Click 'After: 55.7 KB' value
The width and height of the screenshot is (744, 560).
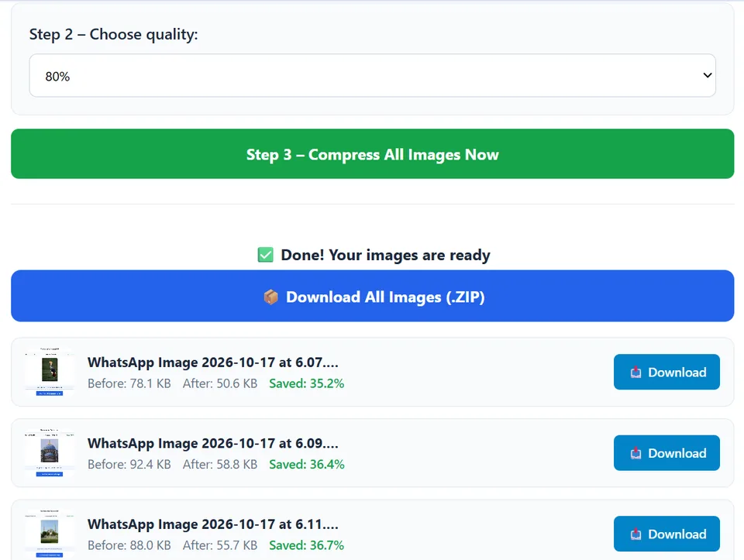tap(220, 545)
